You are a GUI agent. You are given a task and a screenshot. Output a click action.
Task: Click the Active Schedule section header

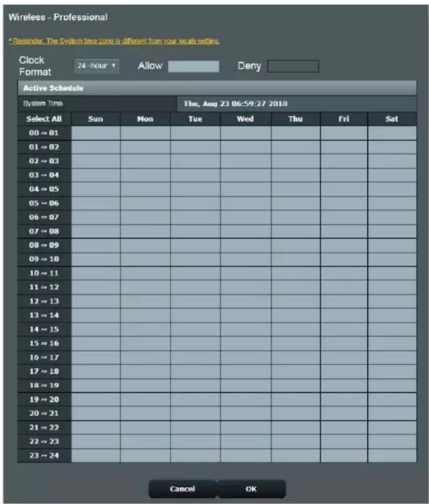pos(217,88)
